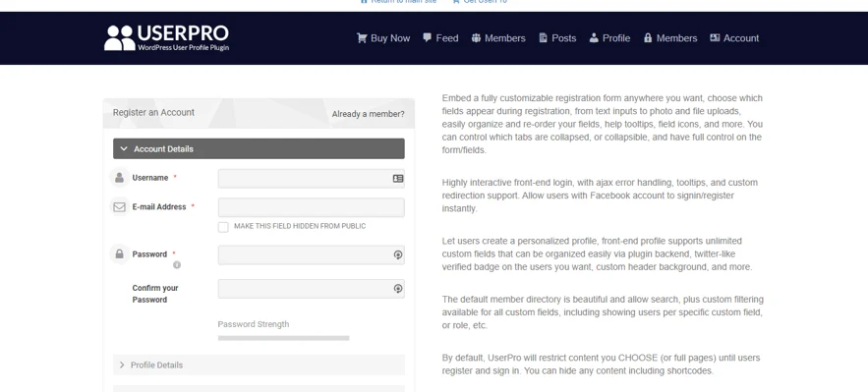Click the Register an Account heading

(153, 112)
